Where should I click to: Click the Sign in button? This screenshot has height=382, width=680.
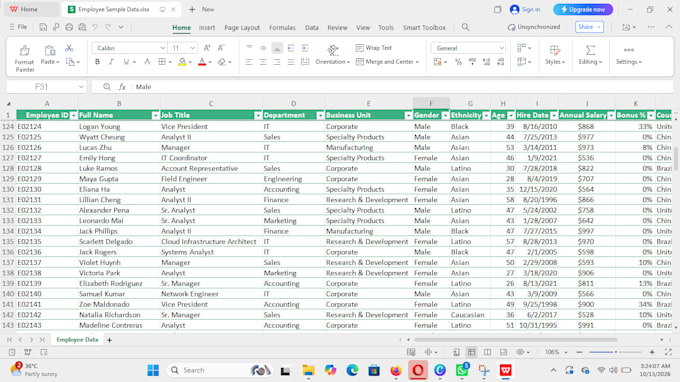[x=525, y=9]
